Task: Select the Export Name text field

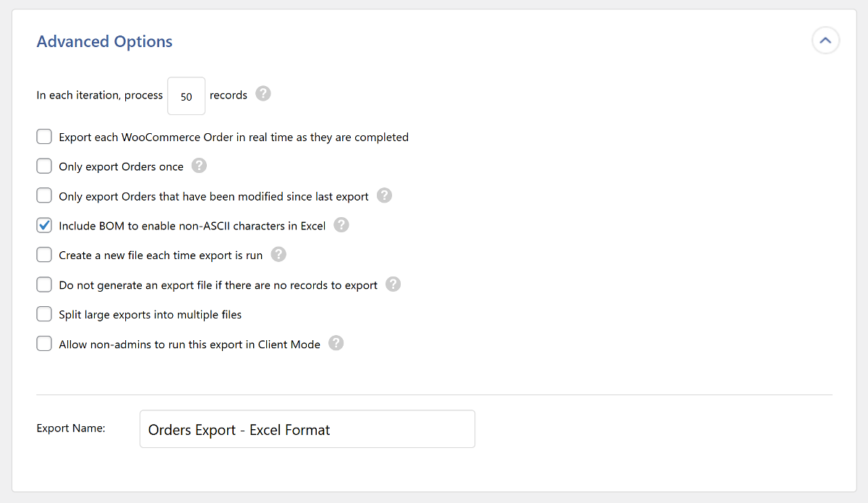Action: pyautogui.click(x=307, y=428)
